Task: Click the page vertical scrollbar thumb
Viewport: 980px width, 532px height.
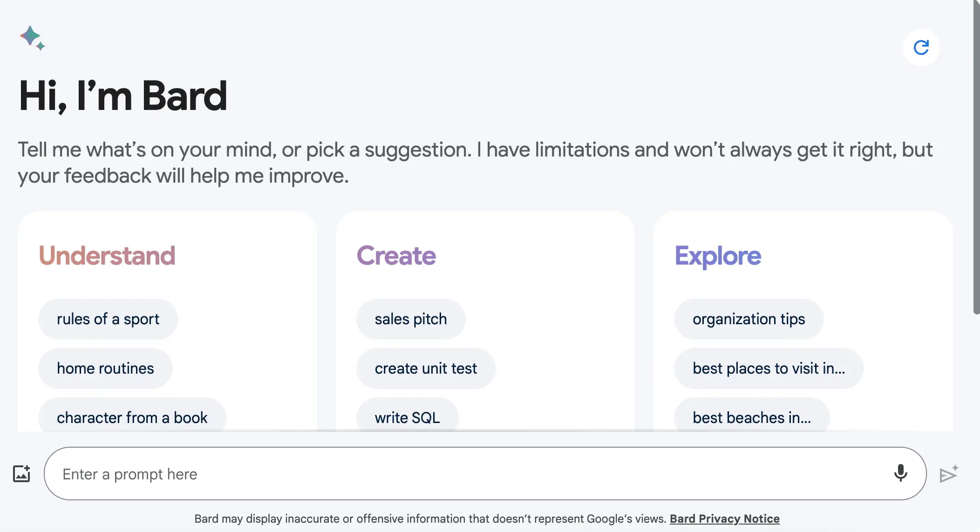Action: coord(976,158)
